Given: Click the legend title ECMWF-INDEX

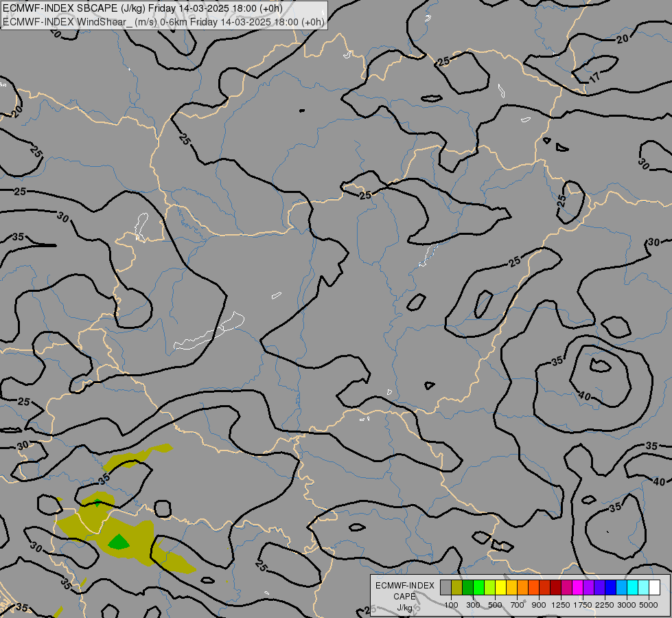Looking at the screenshot, I should 404,586.
